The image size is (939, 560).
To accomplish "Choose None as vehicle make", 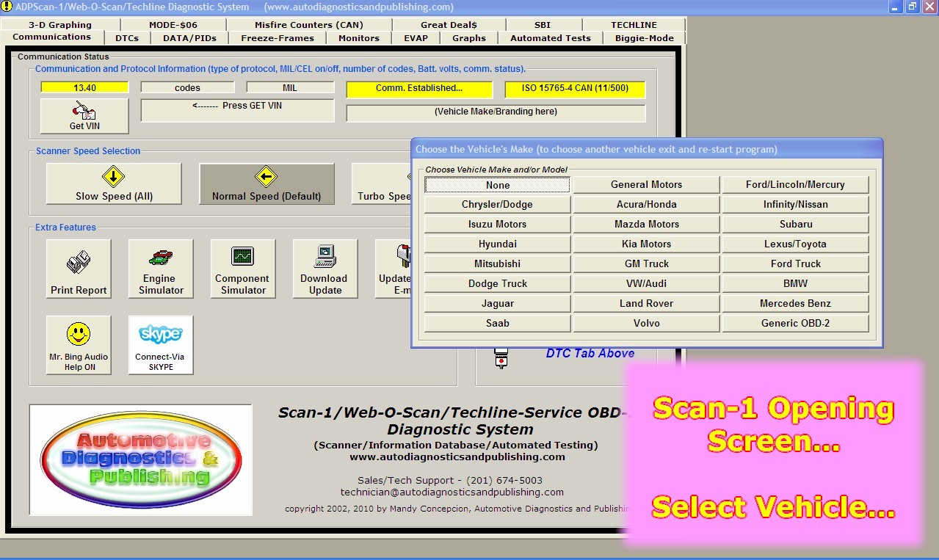I will pos(498,185).
